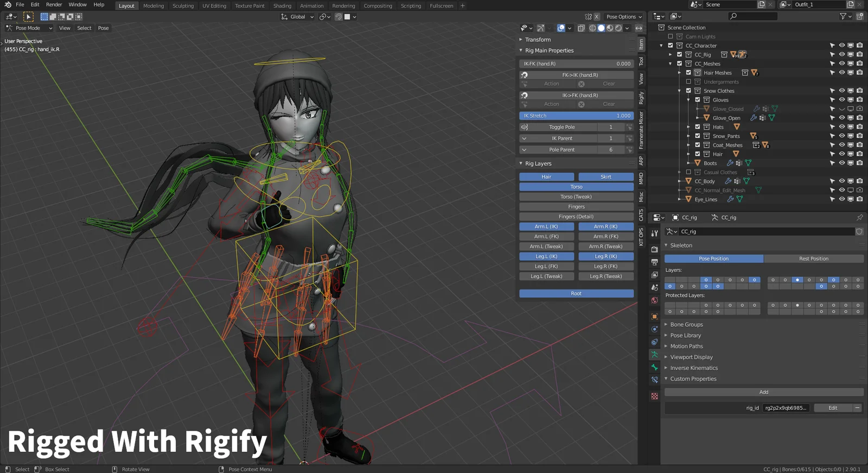The height and width of the screenshot is (473, 868).
Task: Click the Blender logo icon
Action: (8, 5)
